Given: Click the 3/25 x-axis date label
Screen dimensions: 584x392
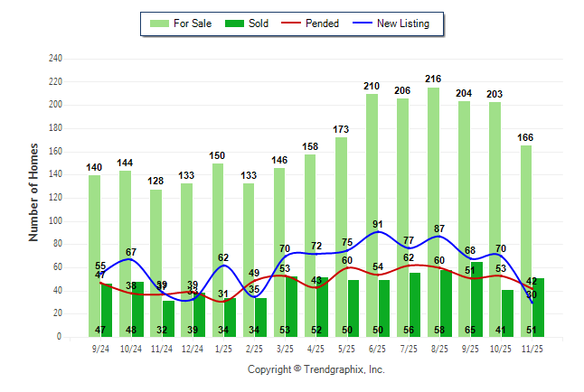Looking at the screenshot, I should (x=287, y=347).
